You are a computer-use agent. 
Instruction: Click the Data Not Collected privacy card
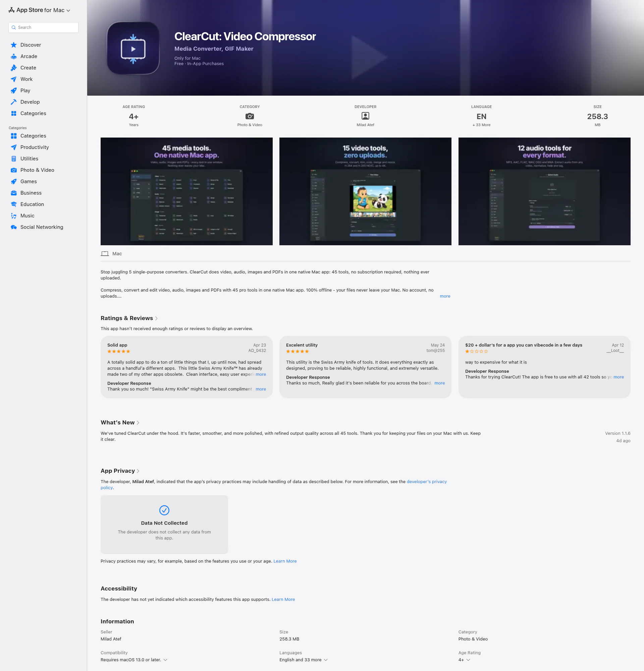164,525
